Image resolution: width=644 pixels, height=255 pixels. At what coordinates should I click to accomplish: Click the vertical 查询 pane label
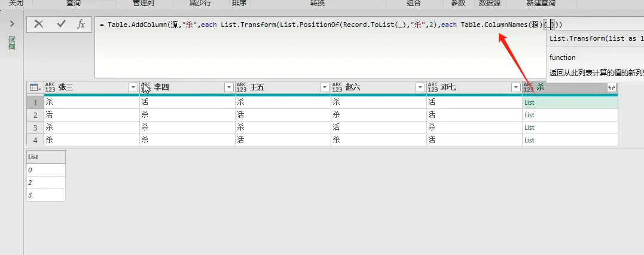pyautogui.click(x=12, y=42)
